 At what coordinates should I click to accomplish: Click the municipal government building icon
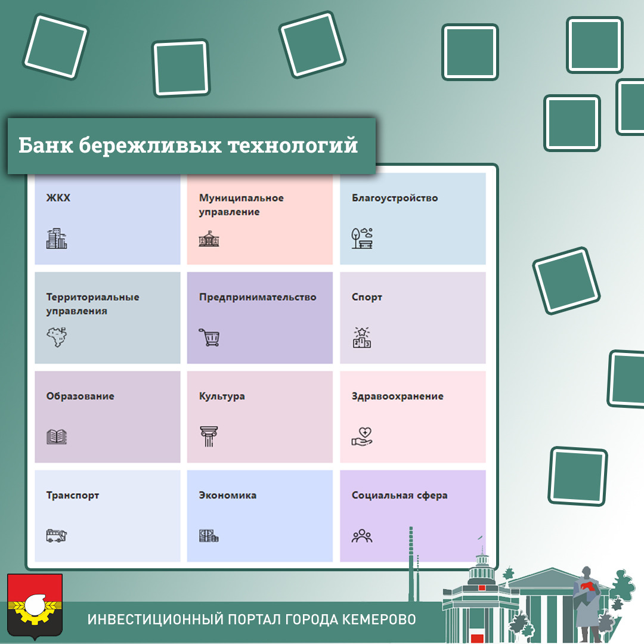209,239
